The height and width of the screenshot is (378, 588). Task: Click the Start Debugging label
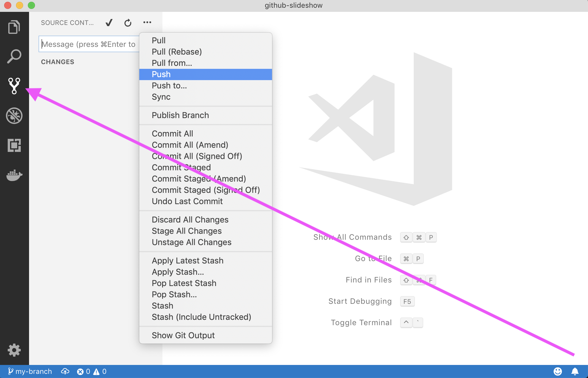(360, 301)
